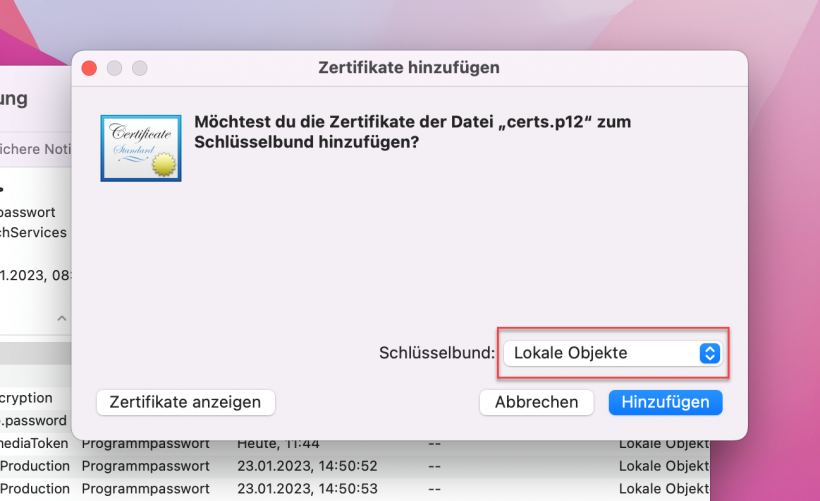The width and height of the screenshot is (820, 501).
Task: Click the Zertifikate anzeigen button
Action: tap(185, 402)
